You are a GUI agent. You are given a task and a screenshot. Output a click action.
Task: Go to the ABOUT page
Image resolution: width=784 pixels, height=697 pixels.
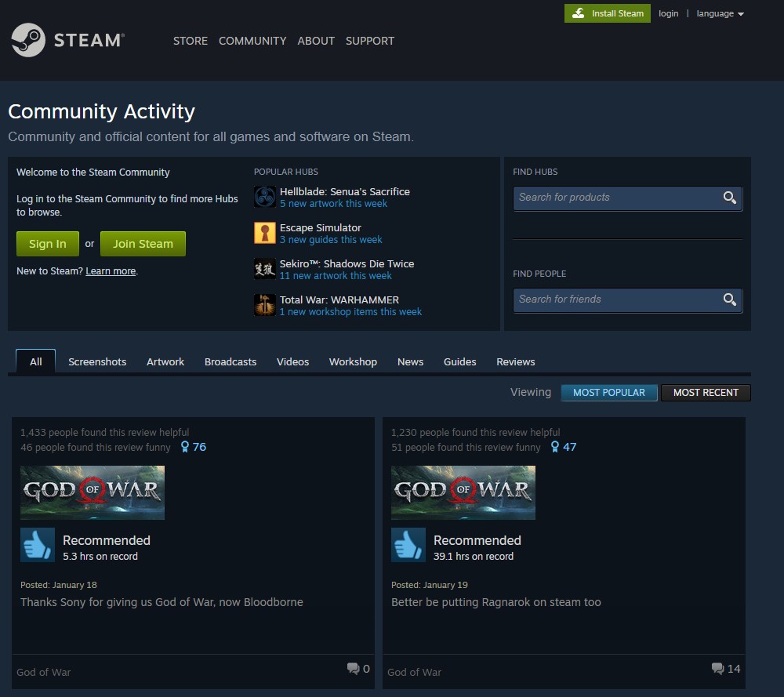[316, 41]
